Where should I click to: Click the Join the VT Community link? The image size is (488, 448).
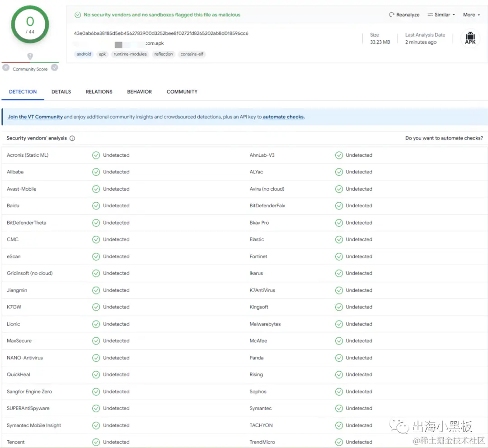click(35, 117)
